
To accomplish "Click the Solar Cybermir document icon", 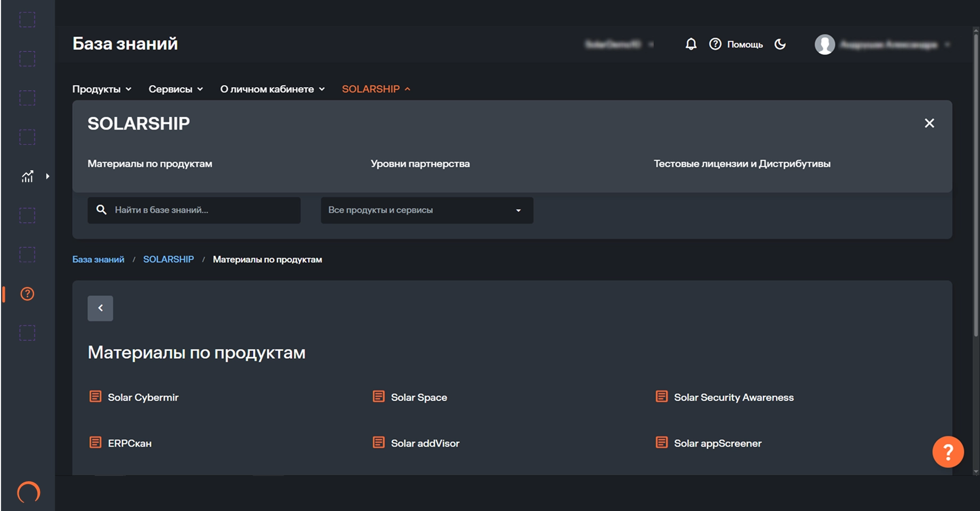I will (95, 397).
